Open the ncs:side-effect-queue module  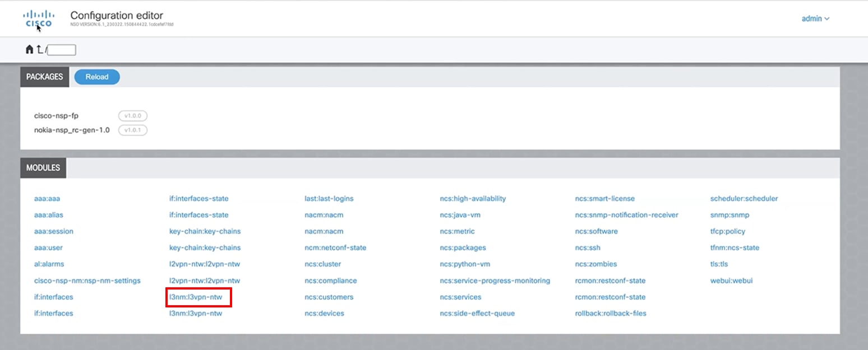coord(477,313)
